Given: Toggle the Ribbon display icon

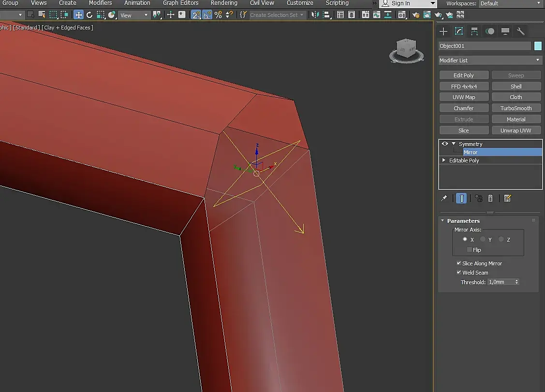Looking at the screenshot, I should pyautogui.click(x=366, y=15).
